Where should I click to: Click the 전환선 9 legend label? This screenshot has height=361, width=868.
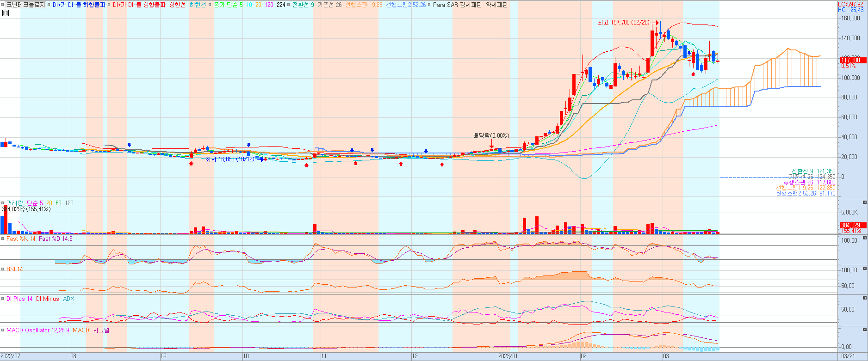303,5
